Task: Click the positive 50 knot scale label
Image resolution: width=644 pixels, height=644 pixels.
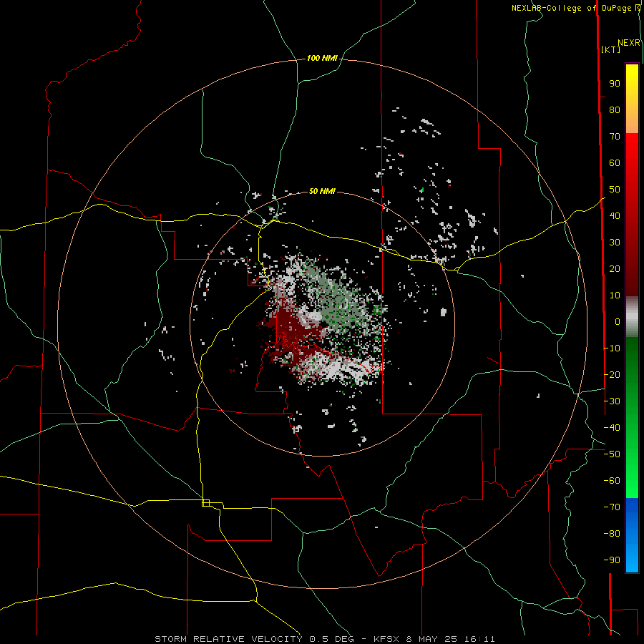Action: point(615,190)
